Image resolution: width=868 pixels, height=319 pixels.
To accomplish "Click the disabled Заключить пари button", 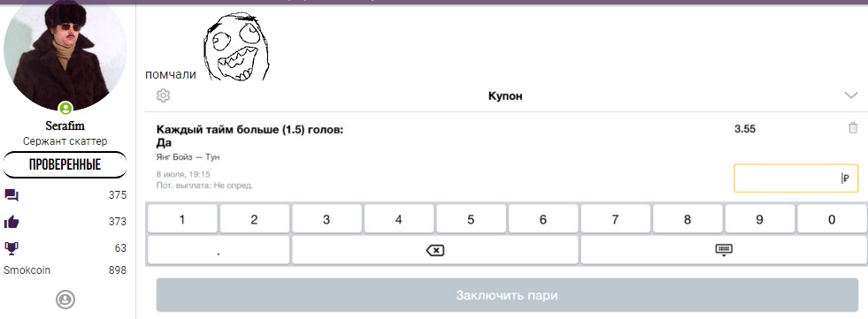I will point(507,295).
